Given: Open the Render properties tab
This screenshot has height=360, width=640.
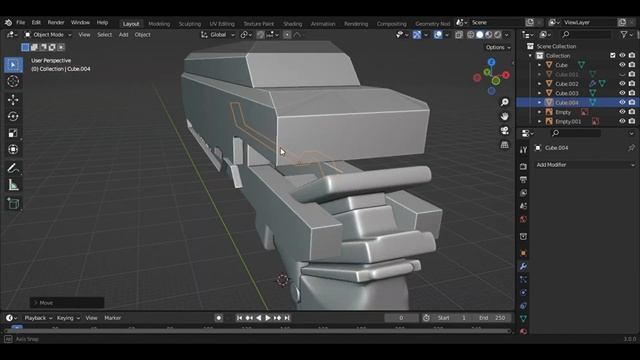Looking at the screenshot, I should click(523, 167).
